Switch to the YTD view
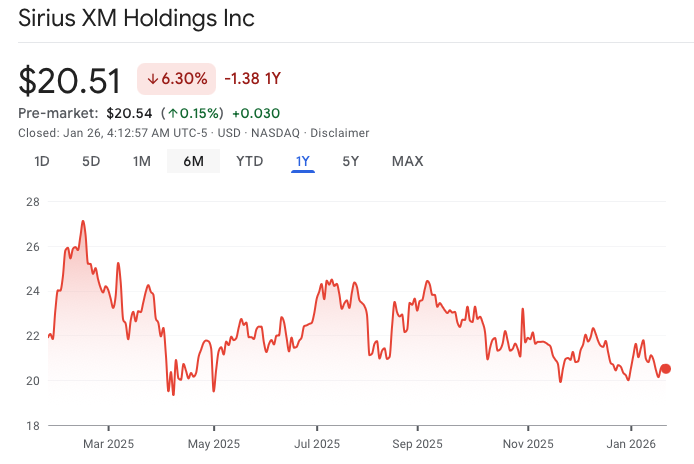 [249, 161]
